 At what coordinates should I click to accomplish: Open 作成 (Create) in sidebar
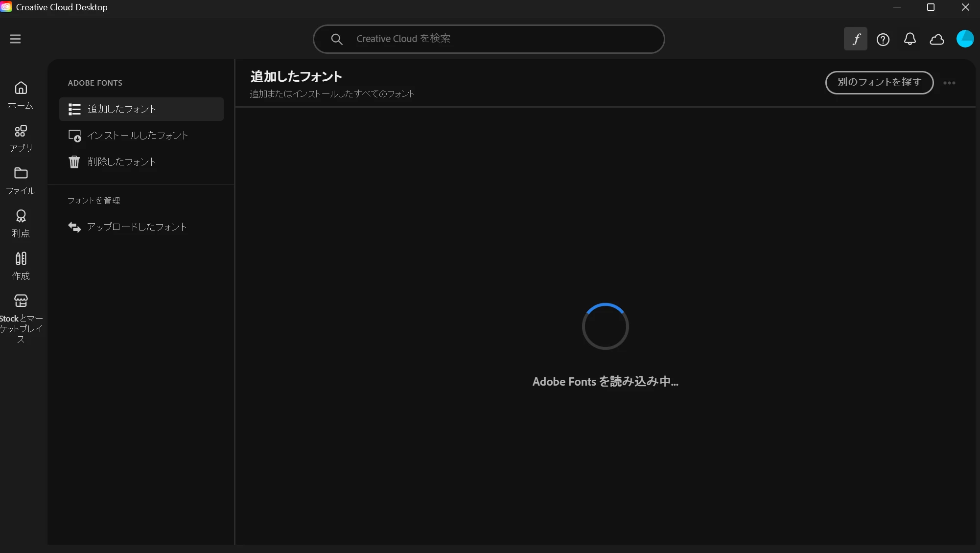pyautogui.click(x=21, y=266)
